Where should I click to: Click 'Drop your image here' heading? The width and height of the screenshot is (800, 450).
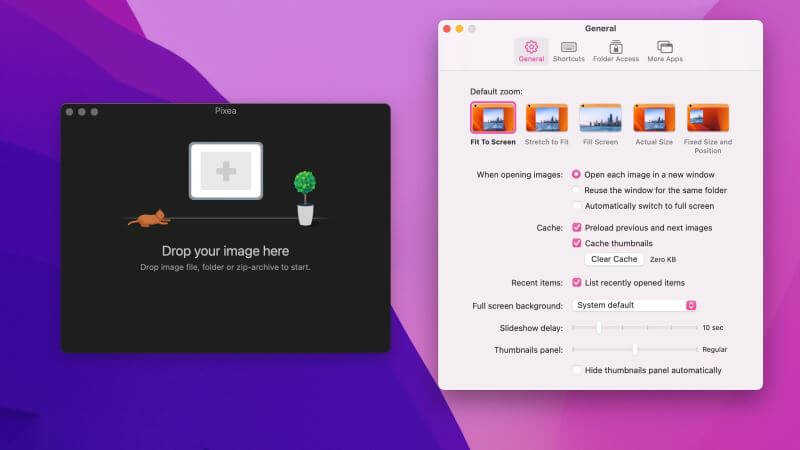(x=226, y=251)
